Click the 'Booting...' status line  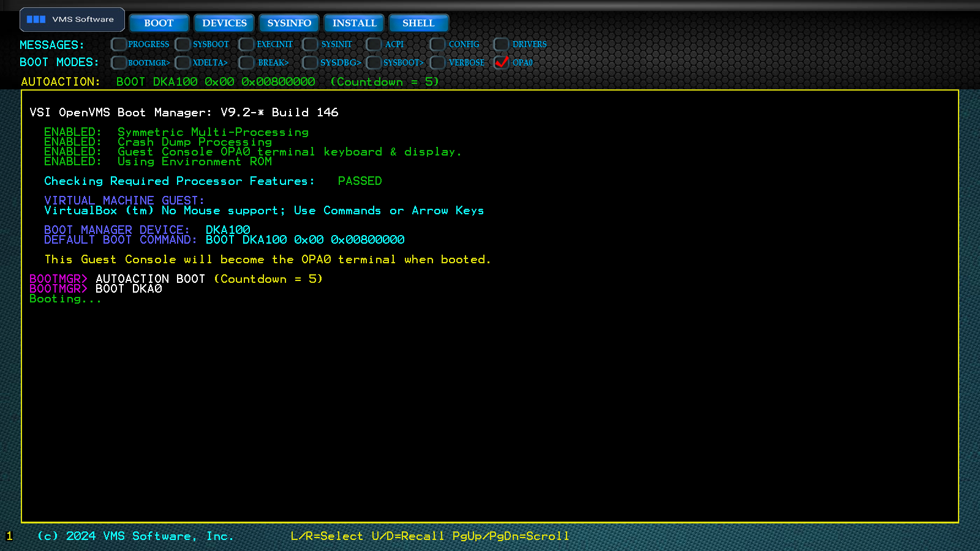(x=66, y=299)
